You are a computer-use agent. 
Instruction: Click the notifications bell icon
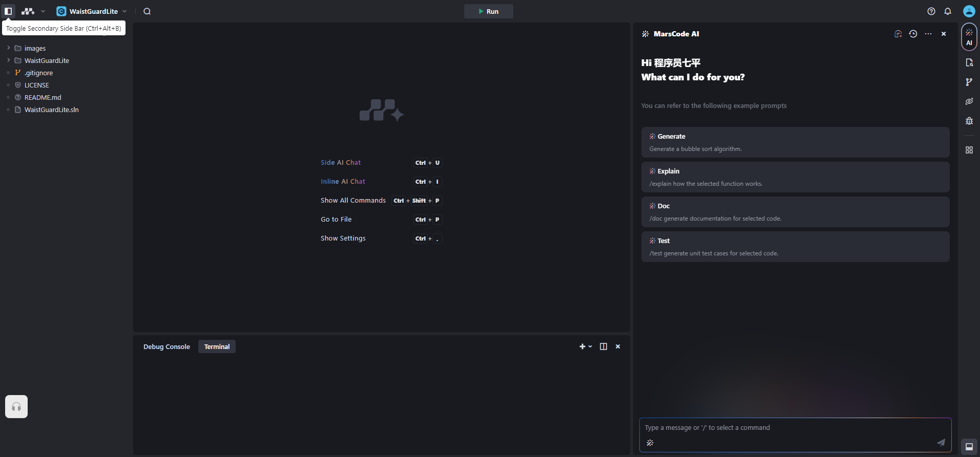pyautogui.click(x=948, y=11)
